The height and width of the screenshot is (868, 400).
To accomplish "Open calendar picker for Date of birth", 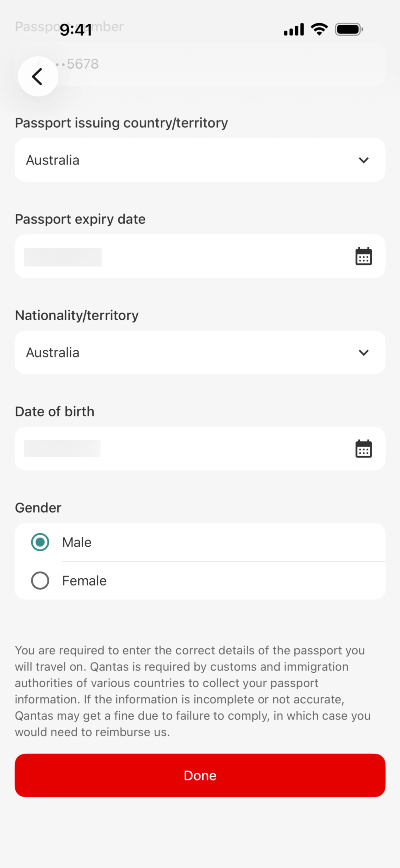I will pos(363,449).
